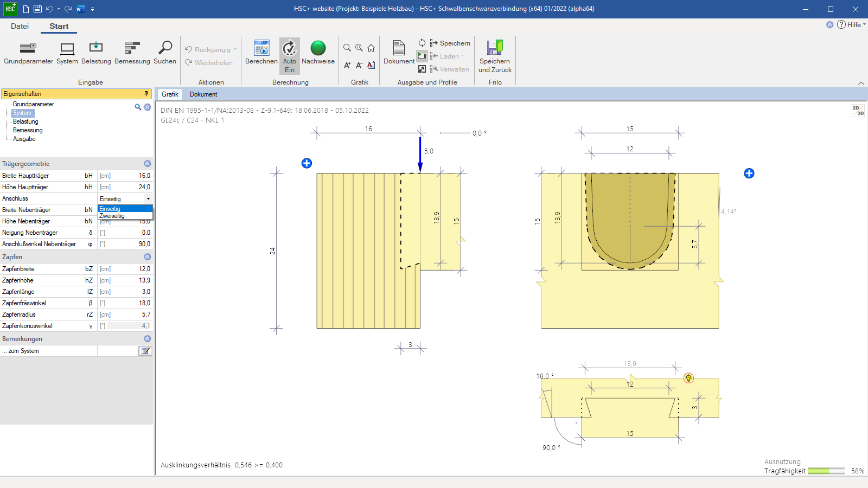The width and height of the screenshot is (868, 488).
Task: Click the pin icon on Eigenschaften header
Action: [x=146, y=94]
